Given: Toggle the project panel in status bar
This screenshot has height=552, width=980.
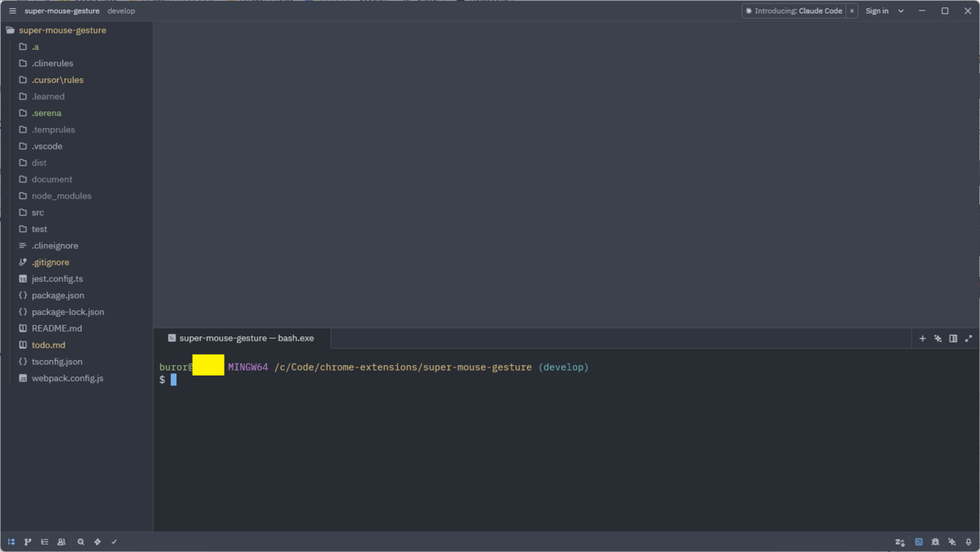Looking at the screenshot, I should pos(11,541).
